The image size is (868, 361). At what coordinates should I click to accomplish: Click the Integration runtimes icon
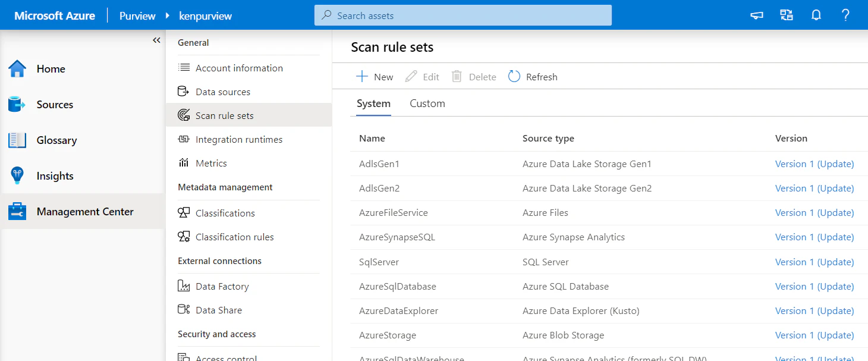(x=184, y=139)
